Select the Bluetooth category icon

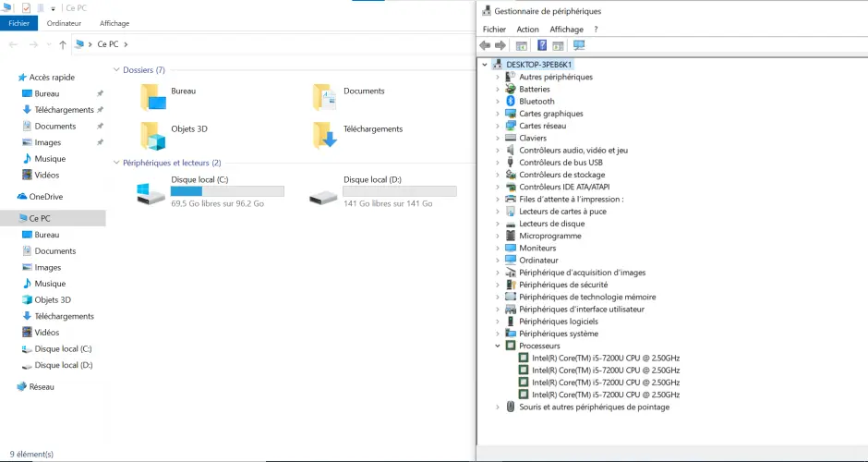[x=511, y=102]
